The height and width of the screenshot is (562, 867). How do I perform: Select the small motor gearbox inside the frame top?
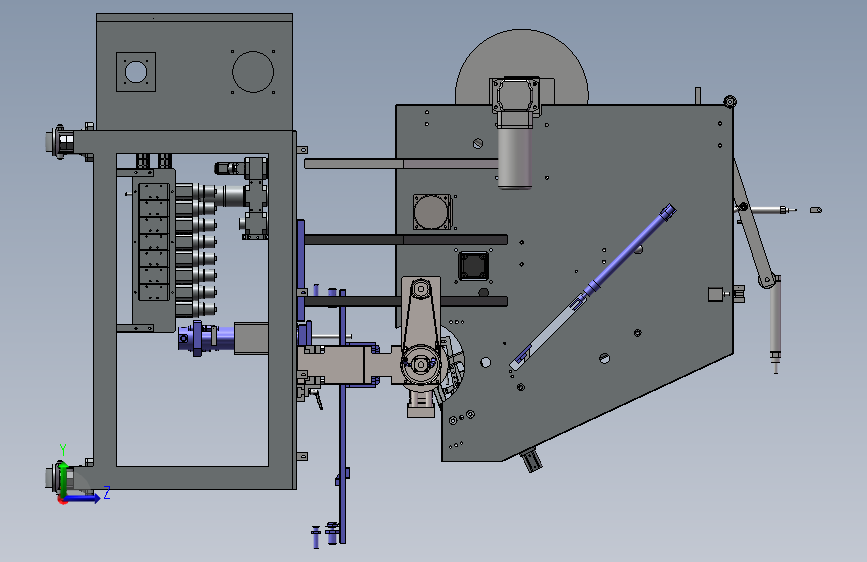click(242, 167)
